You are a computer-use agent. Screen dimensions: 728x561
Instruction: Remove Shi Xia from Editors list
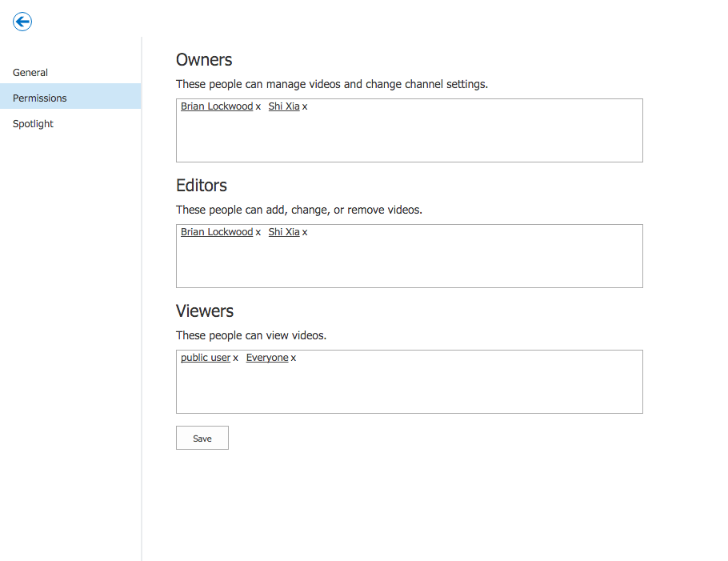305,232
